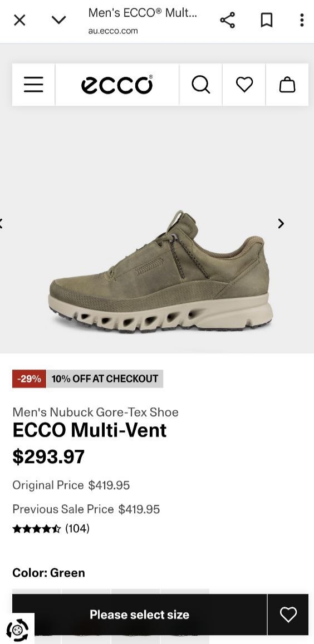
Task: Tap the 10% OFF AT CHECKOUT badge
Action: click(105, 378)
